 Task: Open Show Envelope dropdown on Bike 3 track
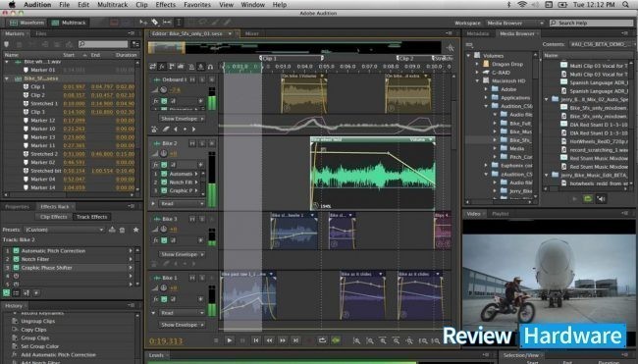coord(182,254)
